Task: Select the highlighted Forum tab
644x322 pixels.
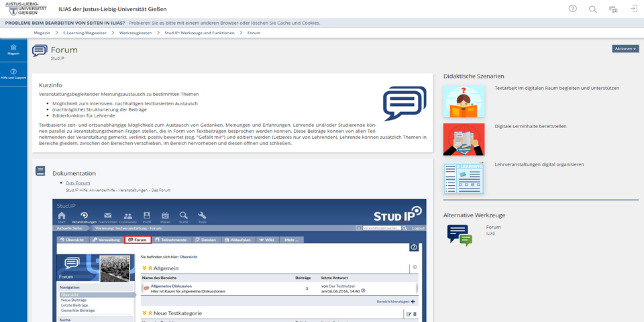Action: (x=138, y=239)
